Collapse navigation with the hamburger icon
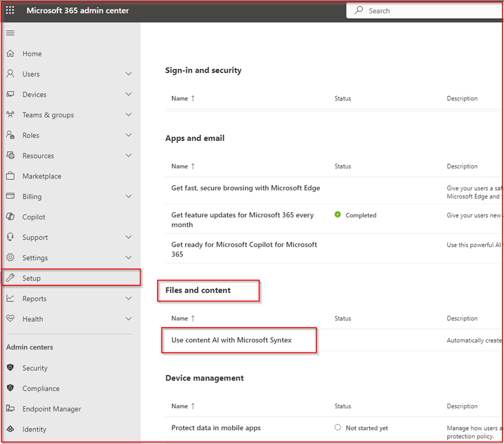Image resolution: width=504 pixels, height=444 pixels. 10,33
